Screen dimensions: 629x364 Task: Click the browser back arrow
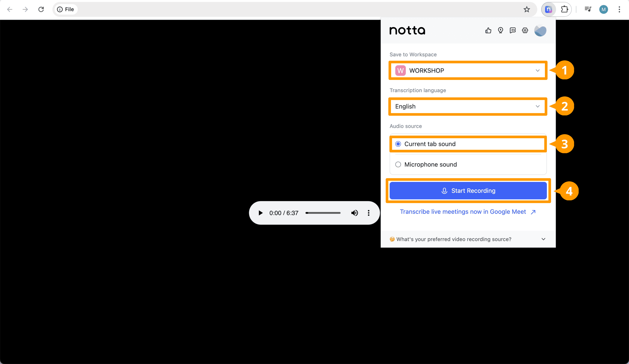10,9
